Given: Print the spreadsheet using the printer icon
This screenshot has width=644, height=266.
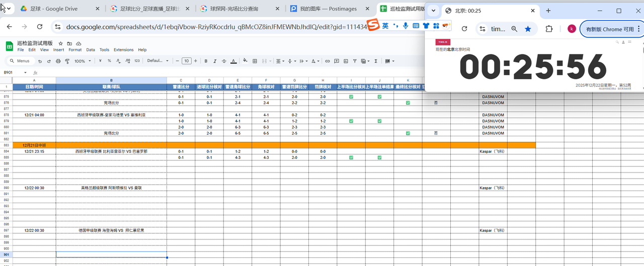Looking at the screenshot, I should pyautogui.click(x=58, y=61).
